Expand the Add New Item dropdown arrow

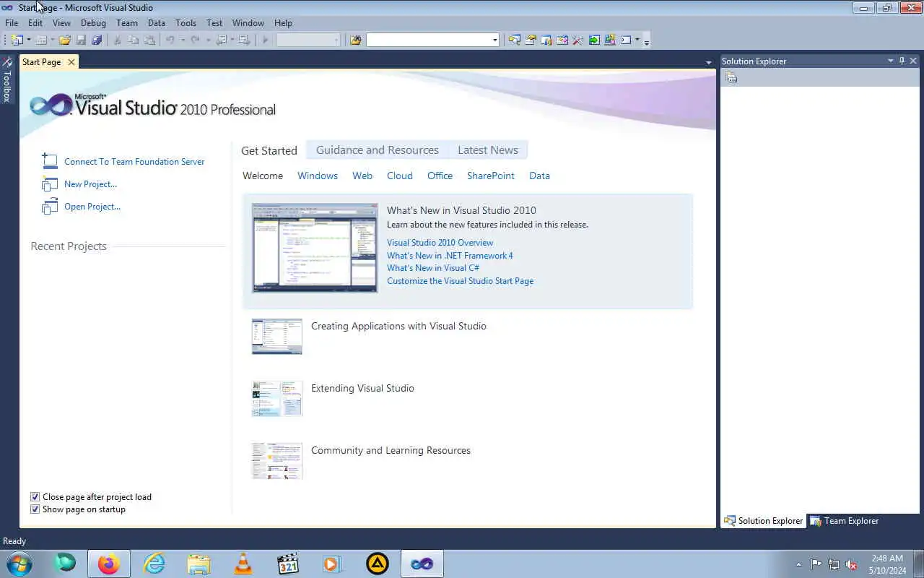pos(53,40)
